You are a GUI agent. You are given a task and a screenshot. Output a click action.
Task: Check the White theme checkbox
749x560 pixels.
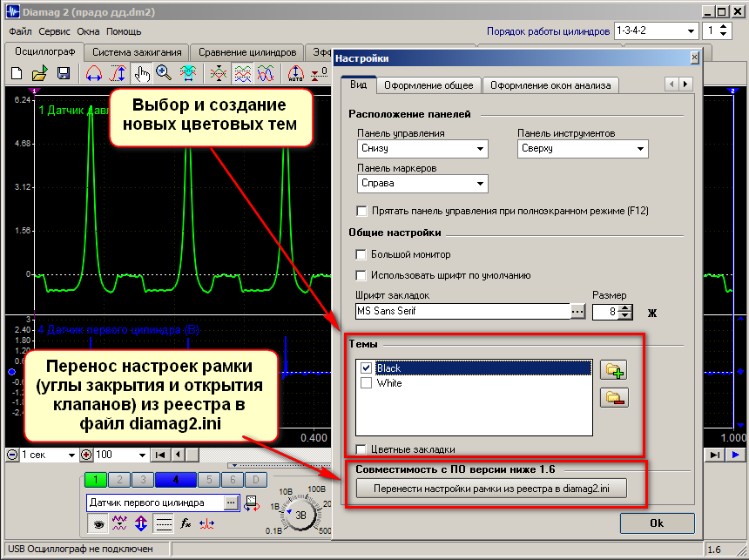[x=367, y=383]
